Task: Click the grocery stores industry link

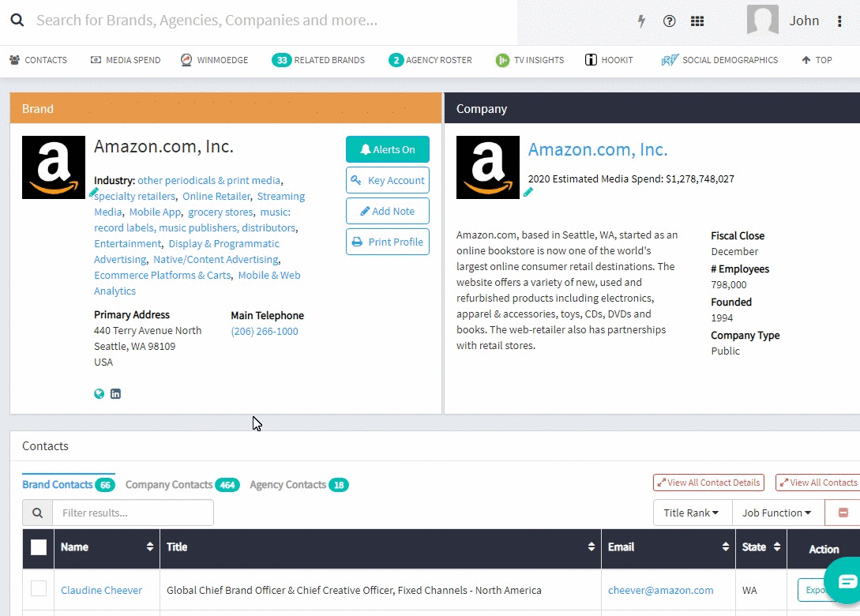Action: tap(220, 212)
